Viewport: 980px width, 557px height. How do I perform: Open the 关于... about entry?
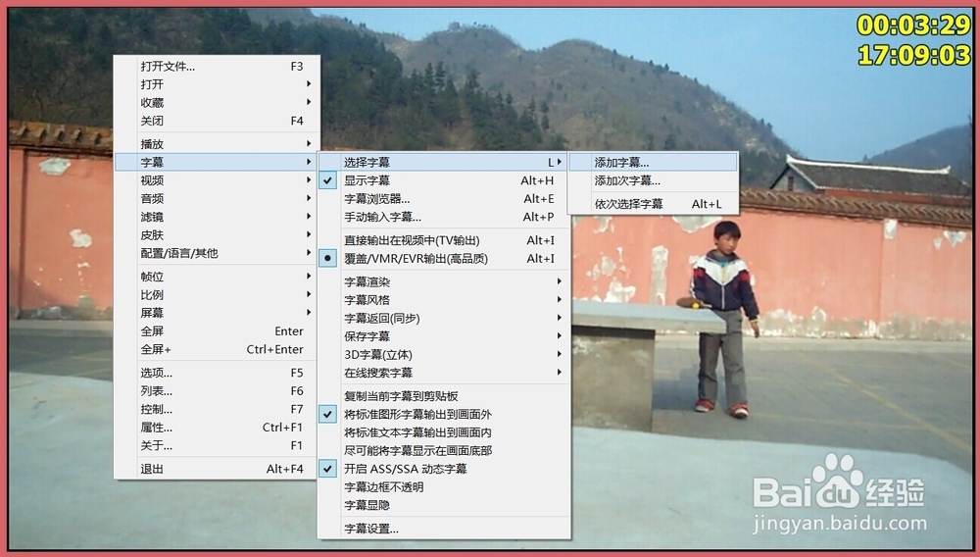click(217, 446)
